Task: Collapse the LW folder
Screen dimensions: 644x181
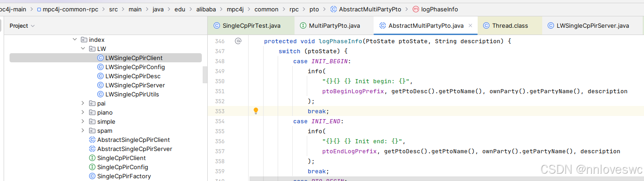Action: (83, 49)
